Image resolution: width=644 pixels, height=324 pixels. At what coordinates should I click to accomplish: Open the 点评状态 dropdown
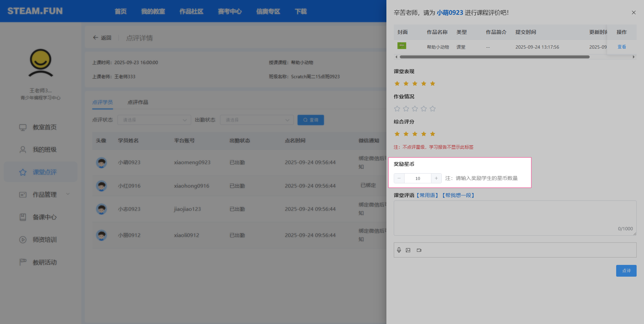coord(154,120)
